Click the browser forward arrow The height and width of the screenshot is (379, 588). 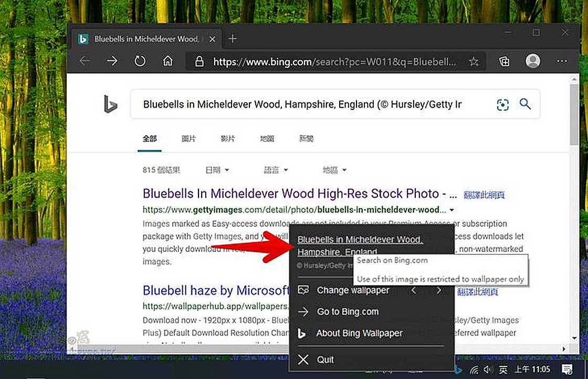[x=112, y=61]
